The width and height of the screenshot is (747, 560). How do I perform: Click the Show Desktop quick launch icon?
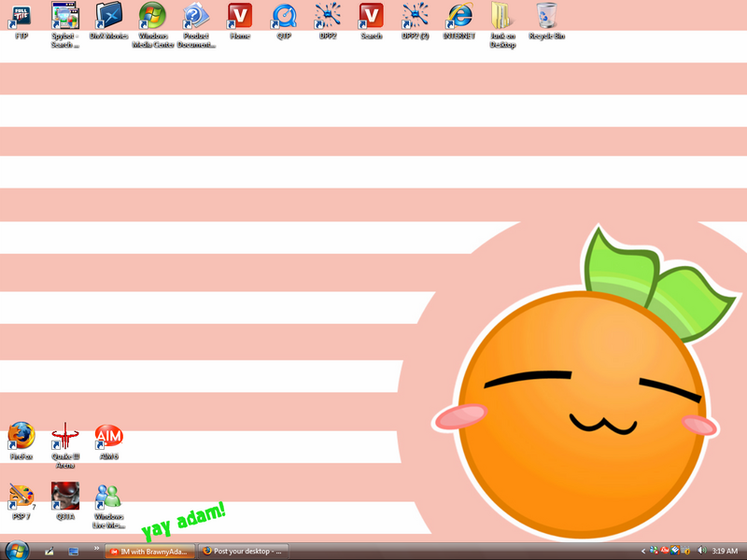[74, 552]
